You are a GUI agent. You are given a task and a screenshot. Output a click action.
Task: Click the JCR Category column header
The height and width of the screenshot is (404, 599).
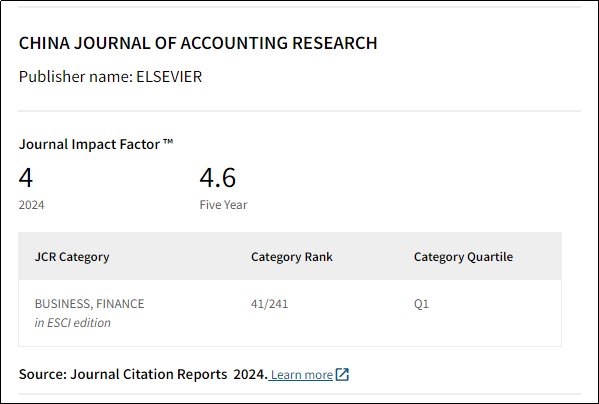click(72, 257)
